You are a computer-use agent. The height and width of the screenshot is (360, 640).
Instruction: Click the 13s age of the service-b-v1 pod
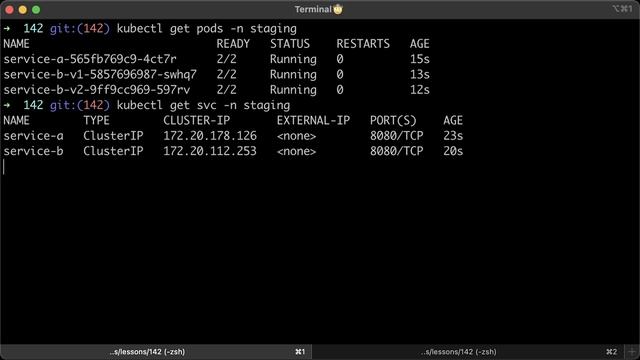point(420,75)
